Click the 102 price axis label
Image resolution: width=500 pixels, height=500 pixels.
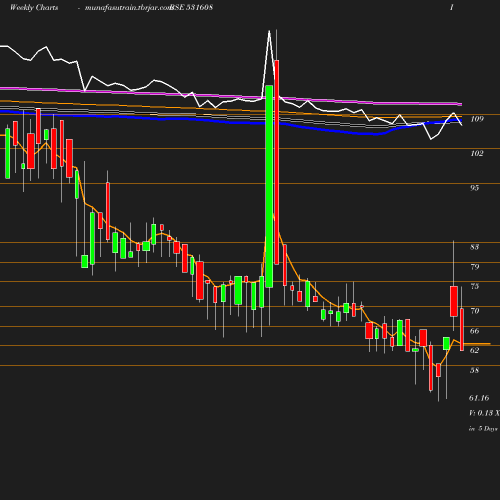click(477, 153)
